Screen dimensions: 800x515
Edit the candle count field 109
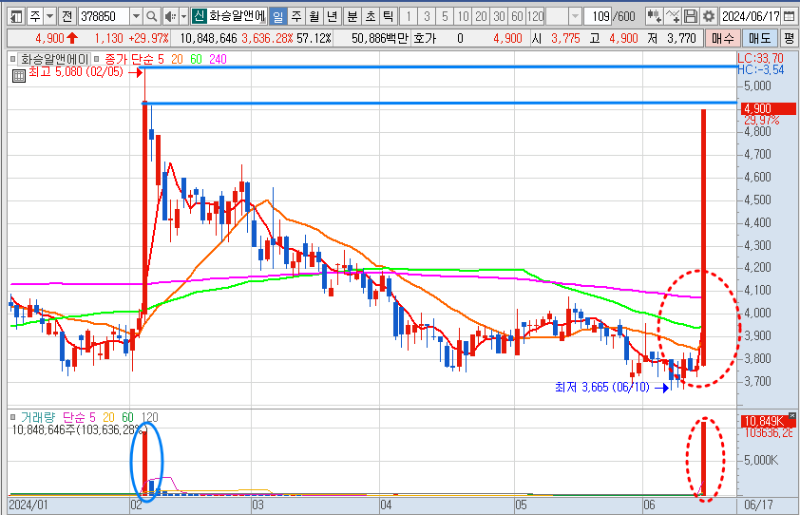(x=598, y=16)
